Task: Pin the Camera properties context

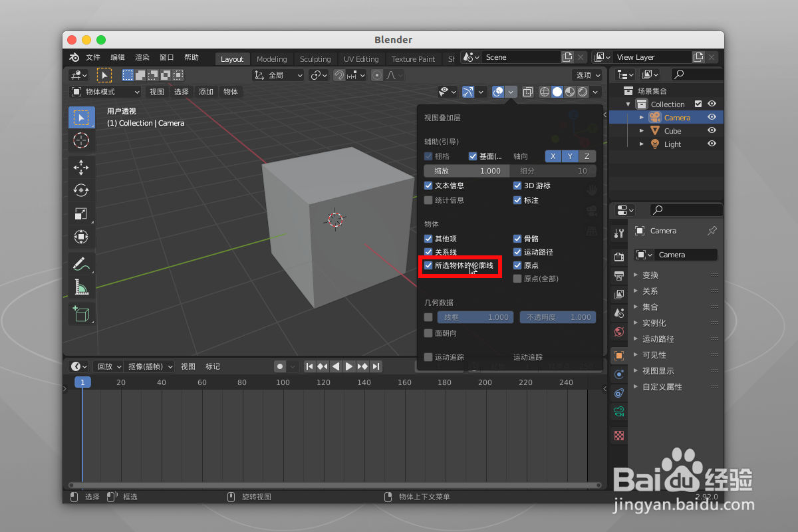Action: click(712, 231)
